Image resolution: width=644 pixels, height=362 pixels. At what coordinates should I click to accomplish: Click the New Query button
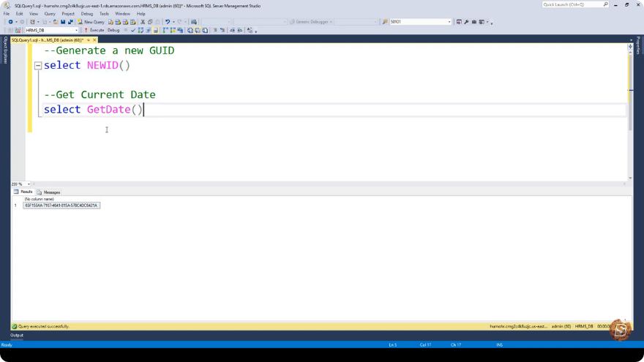(91, 22)
